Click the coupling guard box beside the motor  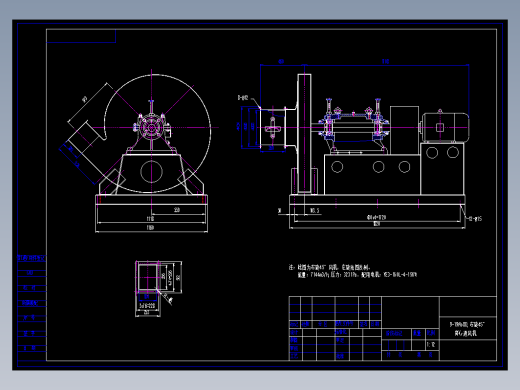point(404,130)
